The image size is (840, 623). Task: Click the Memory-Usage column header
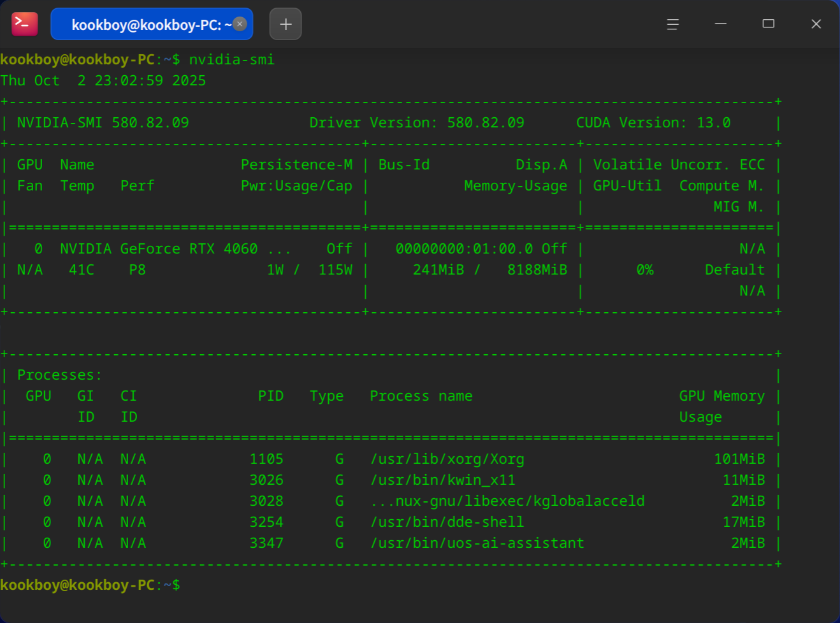[x=516, y=186]
